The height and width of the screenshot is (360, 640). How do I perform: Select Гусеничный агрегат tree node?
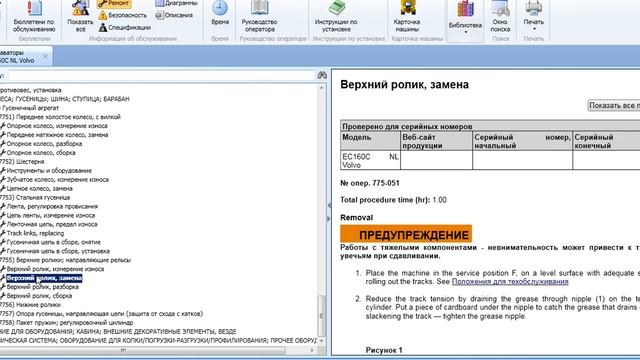point(30,108)
